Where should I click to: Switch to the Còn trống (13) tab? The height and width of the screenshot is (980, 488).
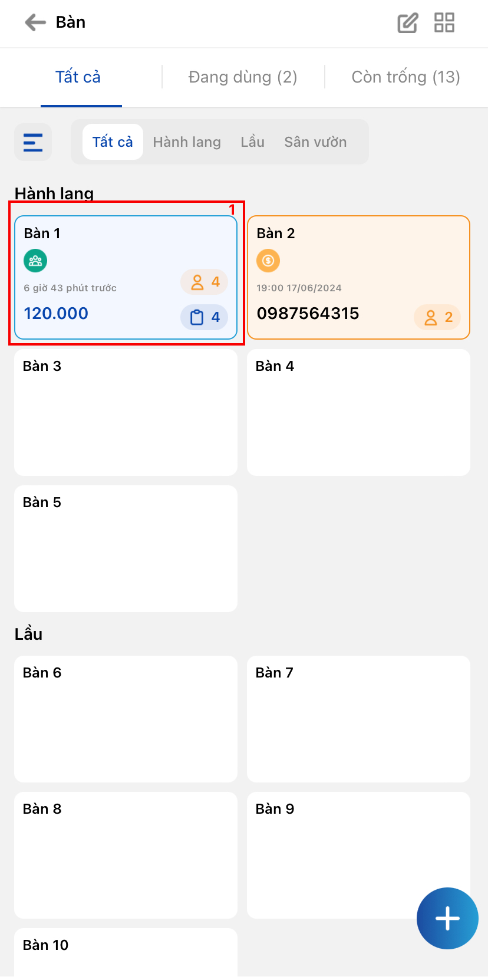pyautogui.click(x=405, y=77)
